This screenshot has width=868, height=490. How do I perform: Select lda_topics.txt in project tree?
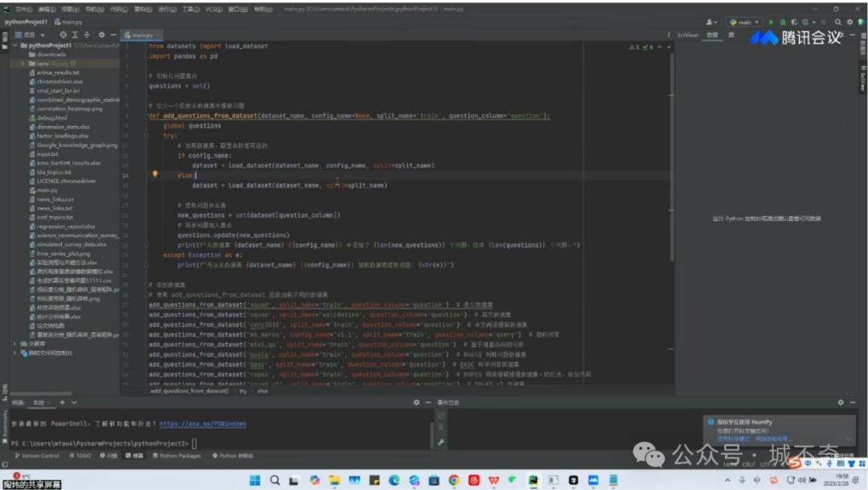tap(50, 172)
